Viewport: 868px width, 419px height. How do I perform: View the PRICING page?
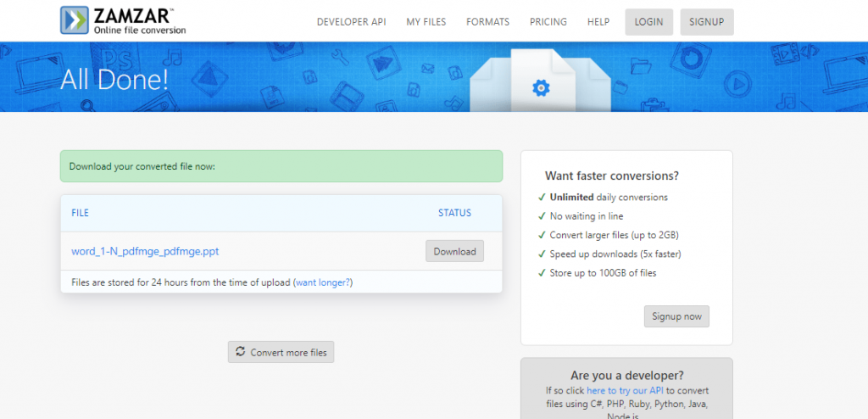(548, 22)
